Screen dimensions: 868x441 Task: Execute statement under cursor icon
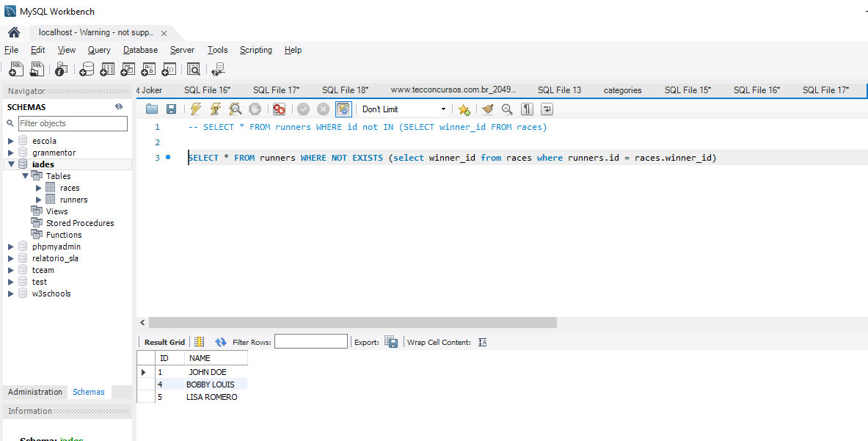point(215,109)
